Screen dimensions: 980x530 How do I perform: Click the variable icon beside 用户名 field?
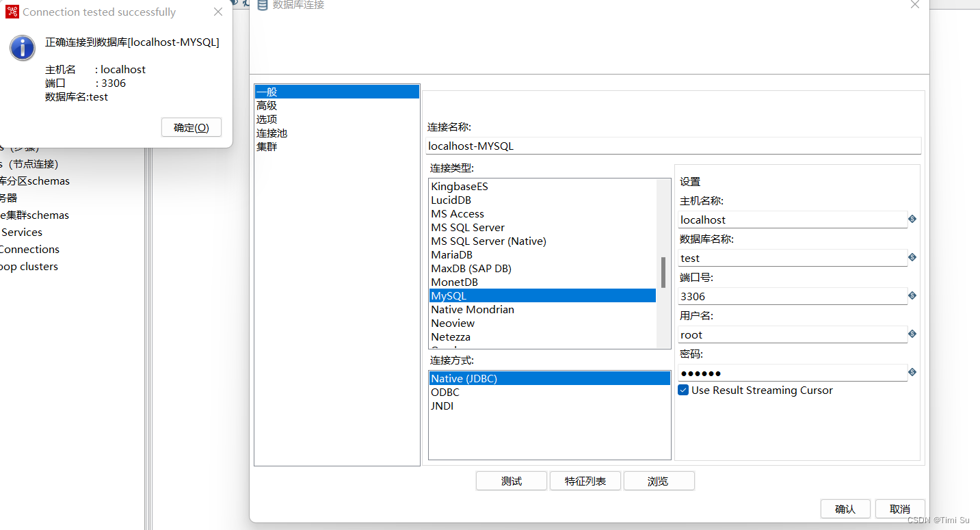[x=912, y=334]
